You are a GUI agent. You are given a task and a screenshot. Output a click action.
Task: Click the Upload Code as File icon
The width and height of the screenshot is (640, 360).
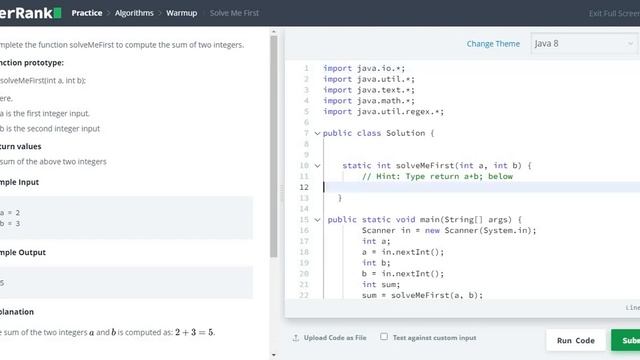pyautogui.click(x=296, y=338)
